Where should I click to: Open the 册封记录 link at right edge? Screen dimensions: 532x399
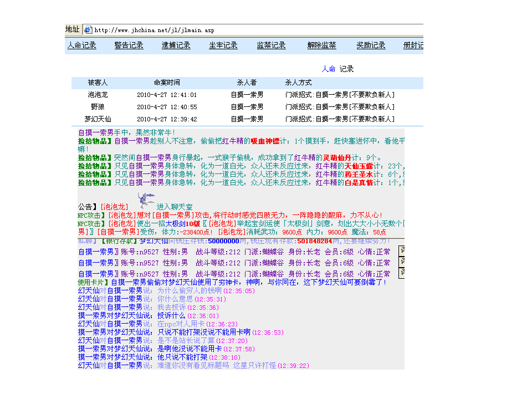[413, 45]
